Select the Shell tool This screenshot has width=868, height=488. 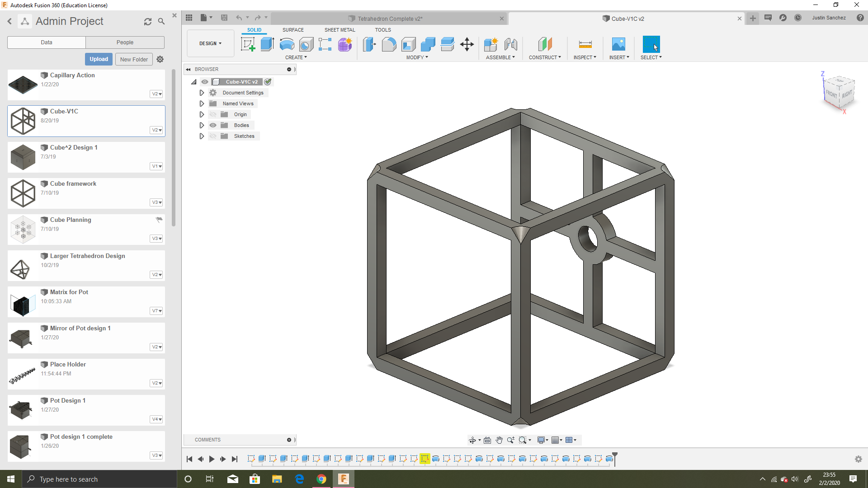(408, 44)
